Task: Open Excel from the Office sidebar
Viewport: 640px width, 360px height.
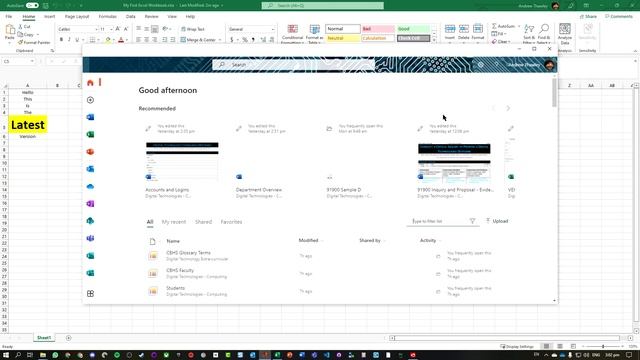Action: pyautogui.click(x=90, y=134)
